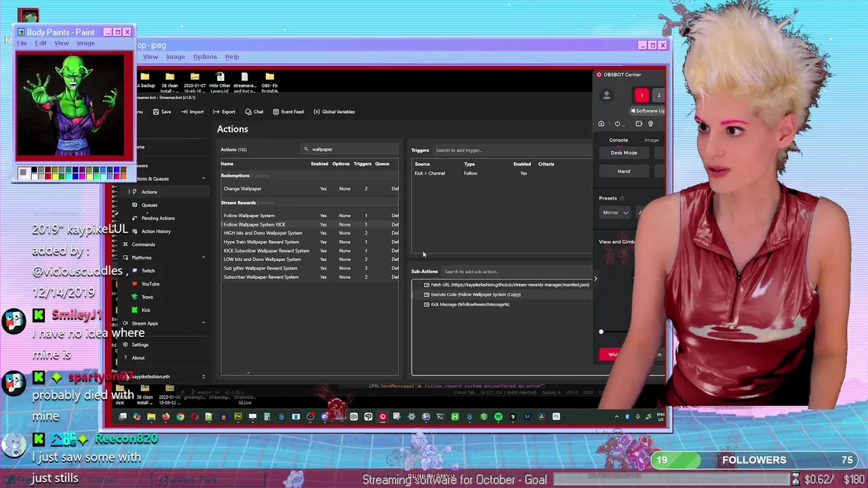The width and height of the screenshot is (868, 488).
Task: Select the Subscriber Wallpaper Reward System row
Action: pyautogui.click(x=309, y=277)
